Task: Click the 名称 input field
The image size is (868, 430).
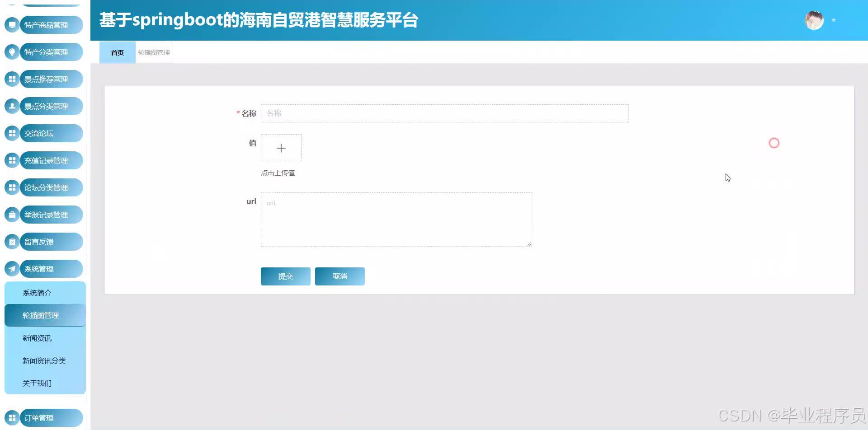Action: coord(444,113)
